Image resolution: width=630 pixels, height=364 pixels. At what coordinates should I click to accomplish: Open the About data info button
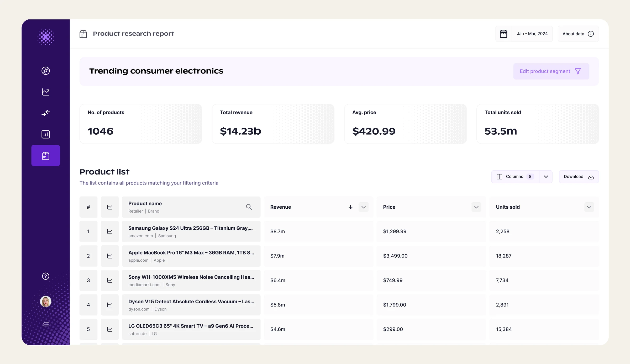[x=578, y=34]
